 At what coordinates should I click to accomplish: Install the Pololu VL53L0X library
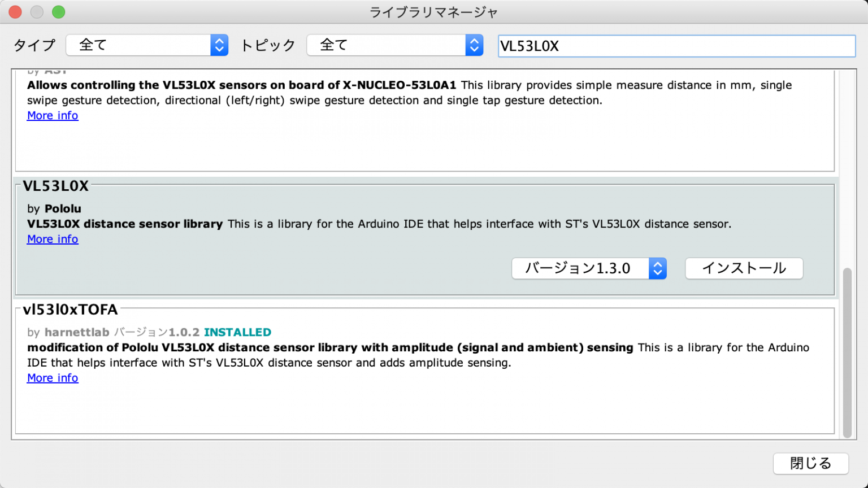(744, 268)
